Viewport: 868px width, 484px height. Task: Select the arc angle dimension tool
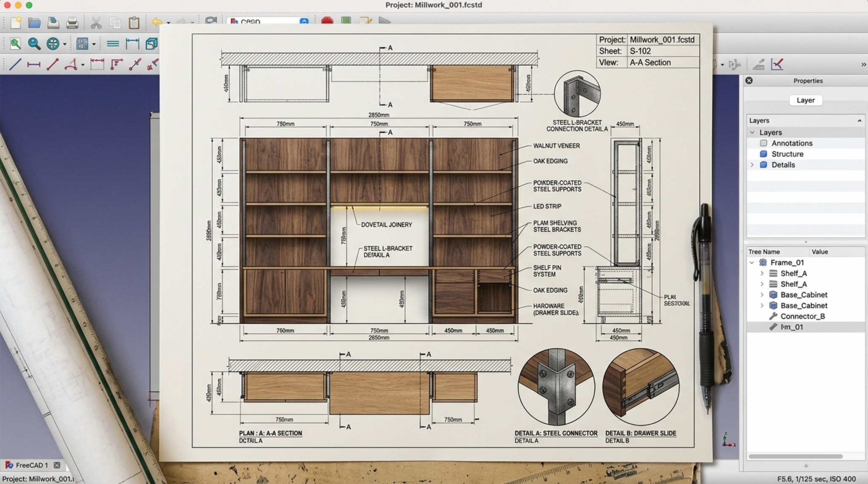[71, 64]
